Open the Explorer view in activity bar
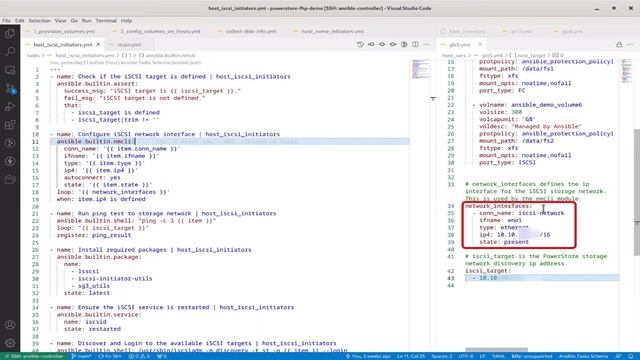Screen dimensions: 640x360 [x=10, y=33]
